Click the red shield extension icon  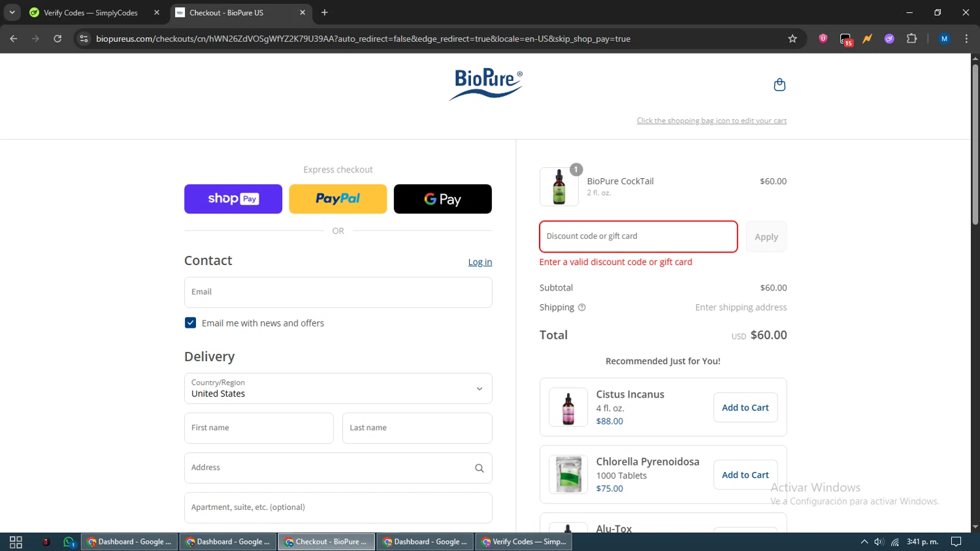click(823, 39)
